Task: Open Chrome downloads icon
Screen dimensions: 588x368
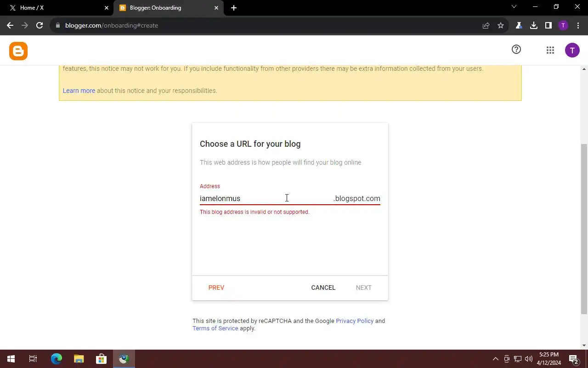Action: (534, 26)
